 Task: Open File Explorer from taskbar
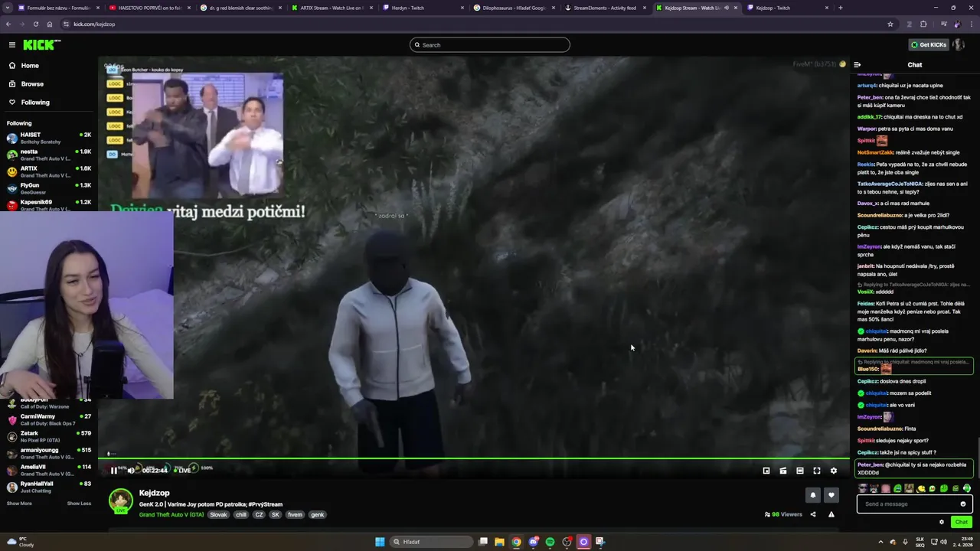click(x=499, y=542)
